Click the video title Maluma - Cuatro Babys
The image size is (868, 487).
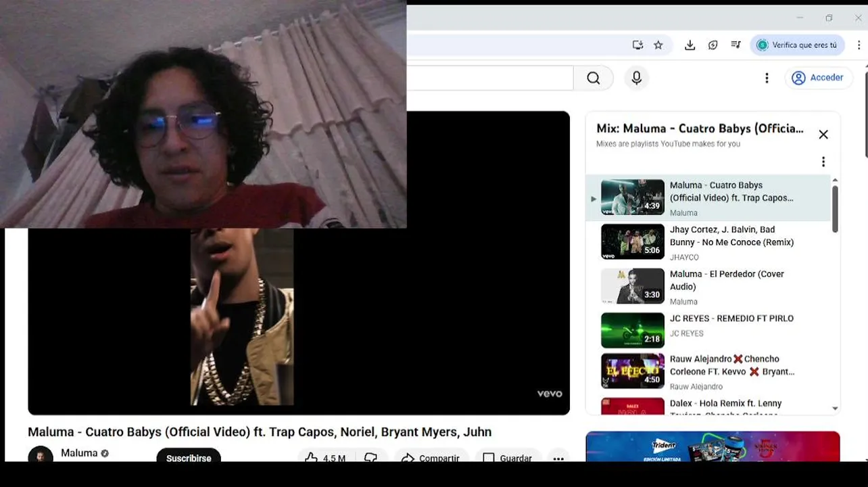click(260, 432)
